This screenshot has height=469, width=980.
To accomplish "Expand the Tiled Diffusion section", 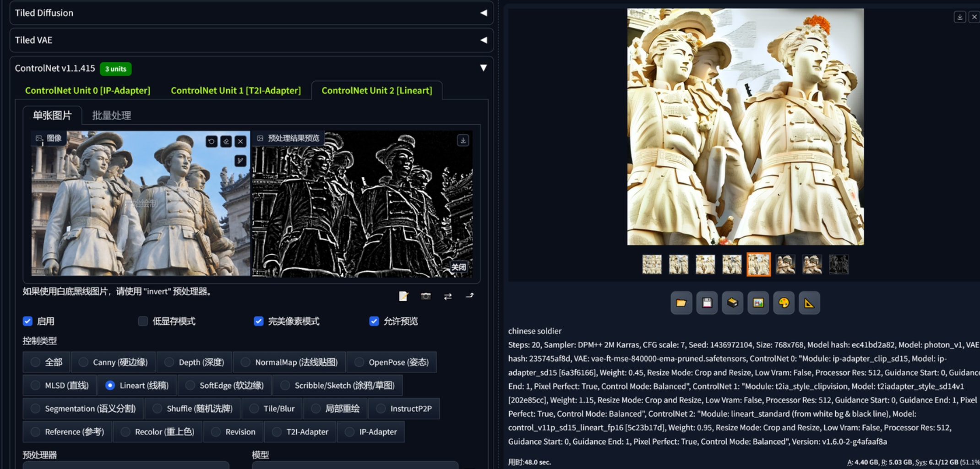I will tap(251, 13).
